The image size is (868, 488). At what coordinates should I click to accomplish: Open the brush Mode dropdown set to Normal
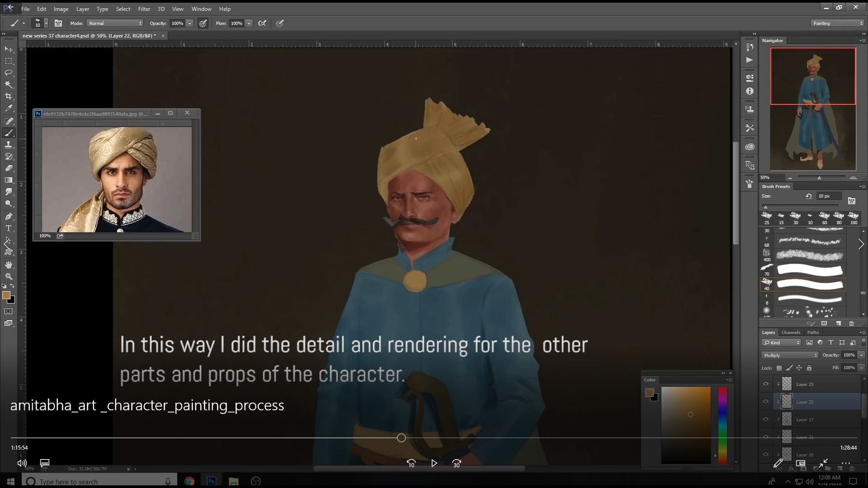(x=114, y=23)
